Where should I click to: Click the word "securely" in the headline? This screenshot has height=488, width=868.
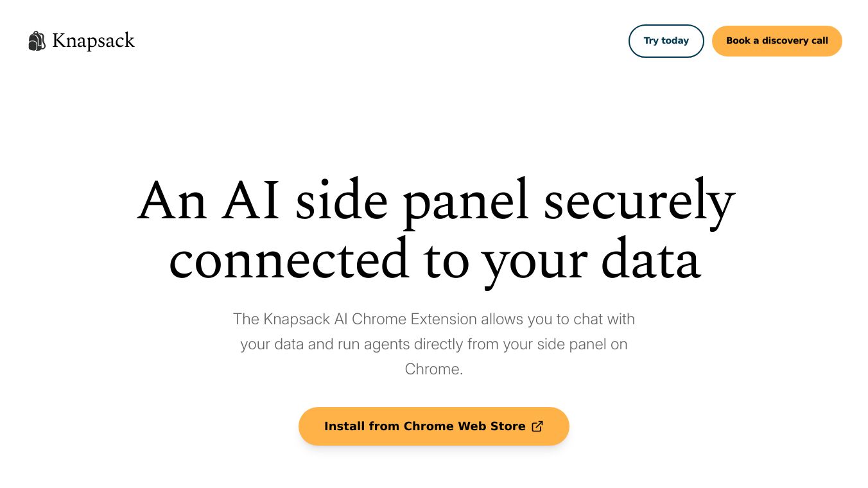639,201
